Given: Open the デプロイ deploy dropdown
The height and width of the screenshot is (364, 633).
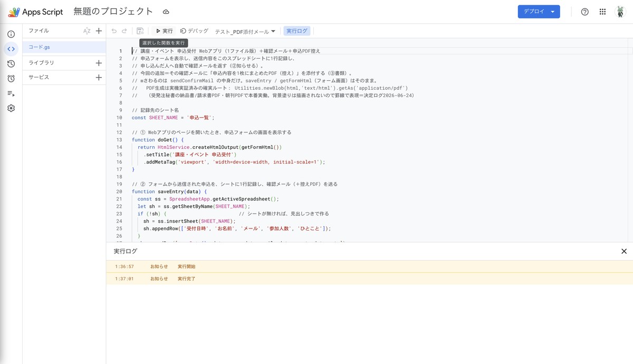Looking at the screenshot, I should (539, 12).
